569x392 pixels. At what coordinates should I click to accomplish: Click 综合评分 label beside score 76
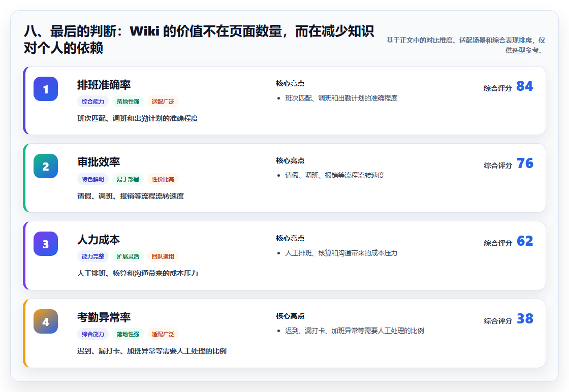click(x=498, y=166)
